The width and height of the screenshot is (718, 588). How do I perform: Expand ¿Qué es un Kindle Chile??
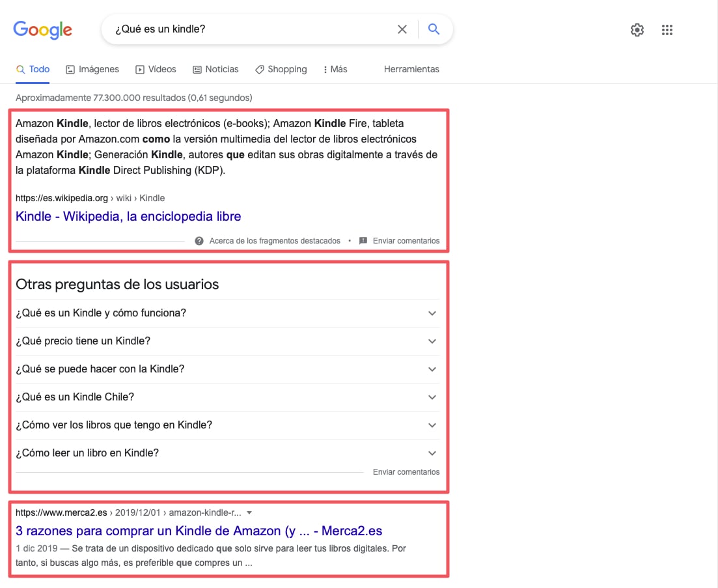point(228,397)
